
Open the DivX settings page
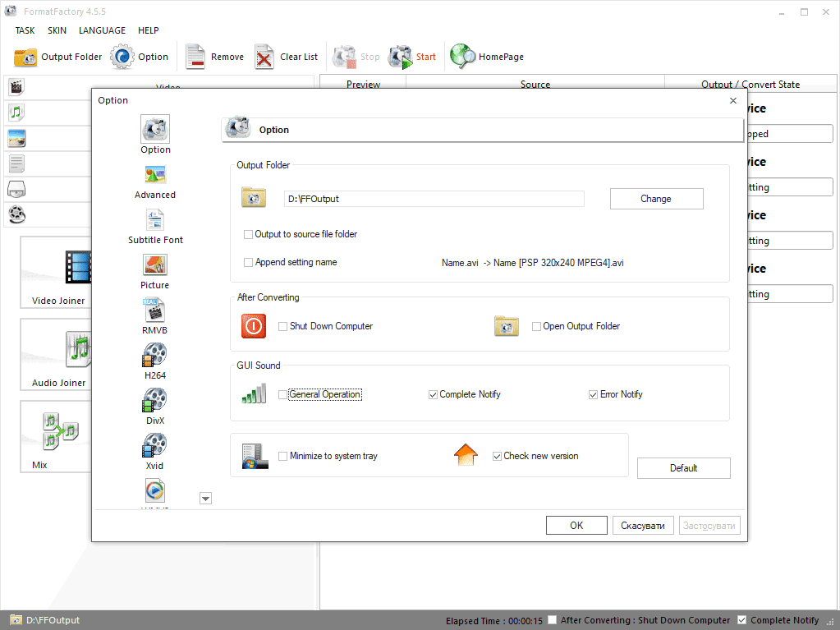tap(155, 407)
